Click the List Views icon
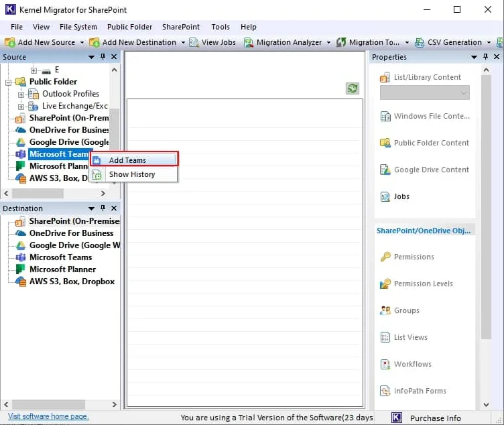 click(x=385, y=337)
